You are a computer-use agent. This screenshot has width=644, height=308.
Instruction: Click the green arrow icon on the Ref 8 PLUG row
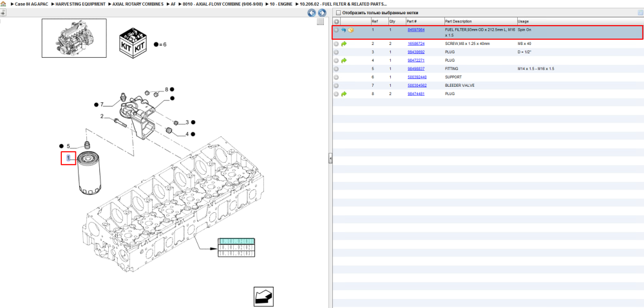click(344, 94)
